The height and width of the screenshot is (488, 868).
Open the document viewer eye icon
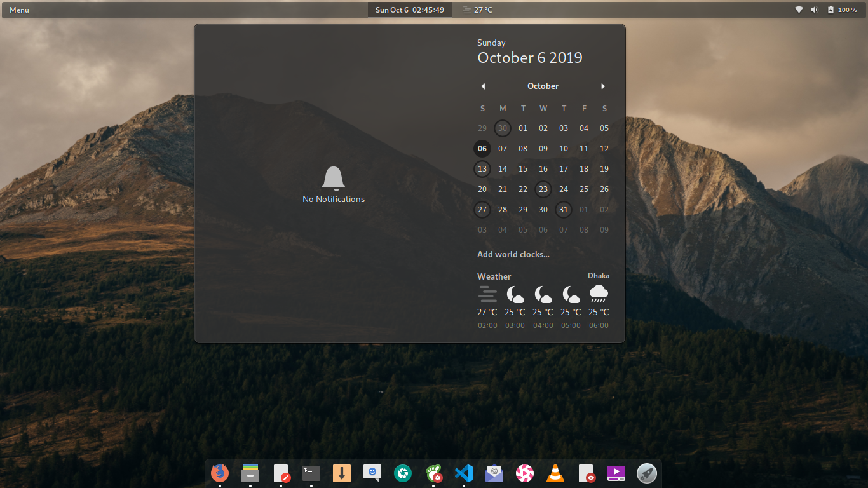pyautogui.click(x=586, y=473)
